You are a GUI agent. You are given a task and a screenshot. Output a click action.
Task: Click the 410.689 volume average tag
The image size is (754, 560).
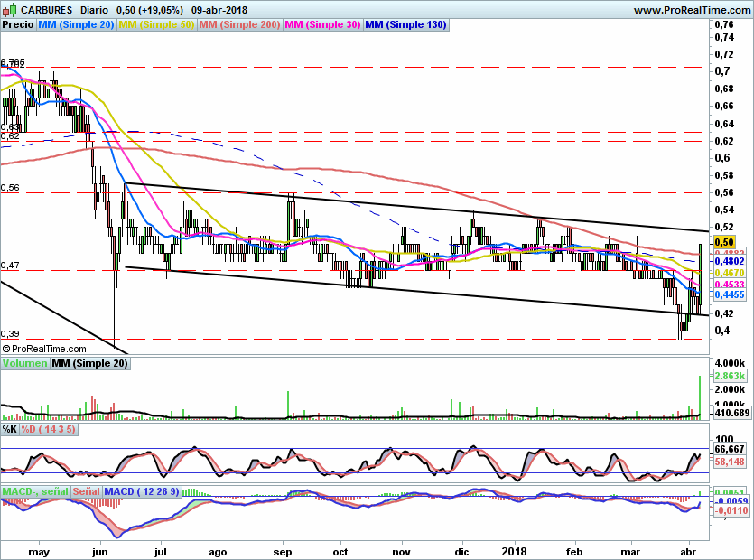pos(732,413)
